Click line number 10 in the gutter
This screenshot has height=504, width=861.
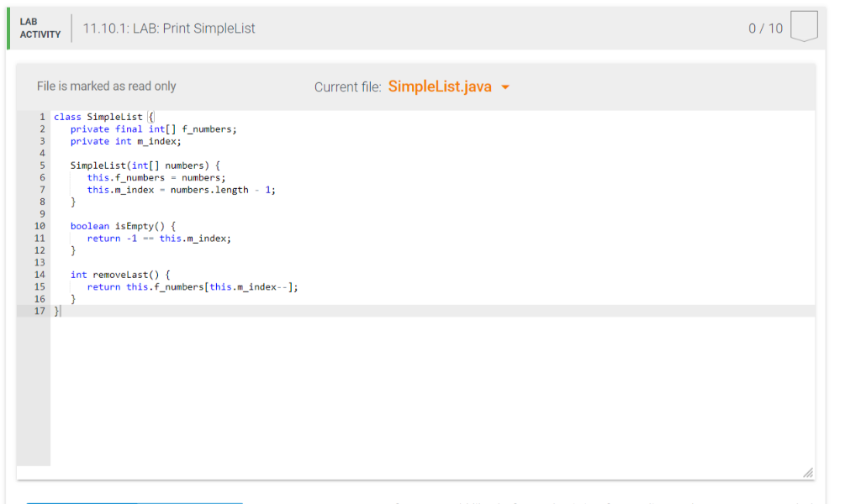pyautogui.click(x=40, y=226)
